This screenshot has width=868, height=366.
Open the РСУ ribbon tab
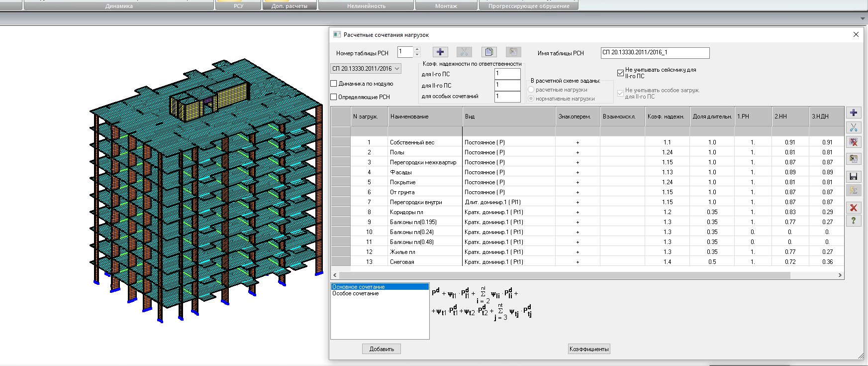coord(238,5)
